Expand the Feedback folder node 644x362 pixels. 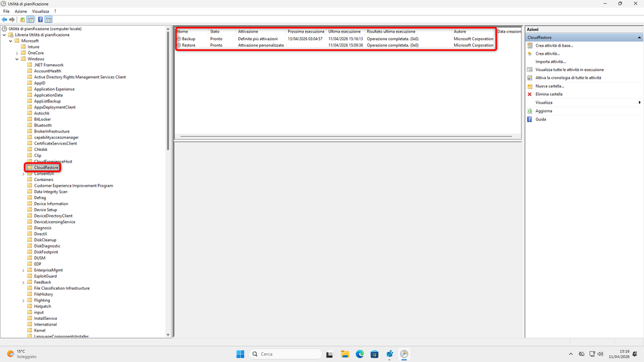pos(23,282)
